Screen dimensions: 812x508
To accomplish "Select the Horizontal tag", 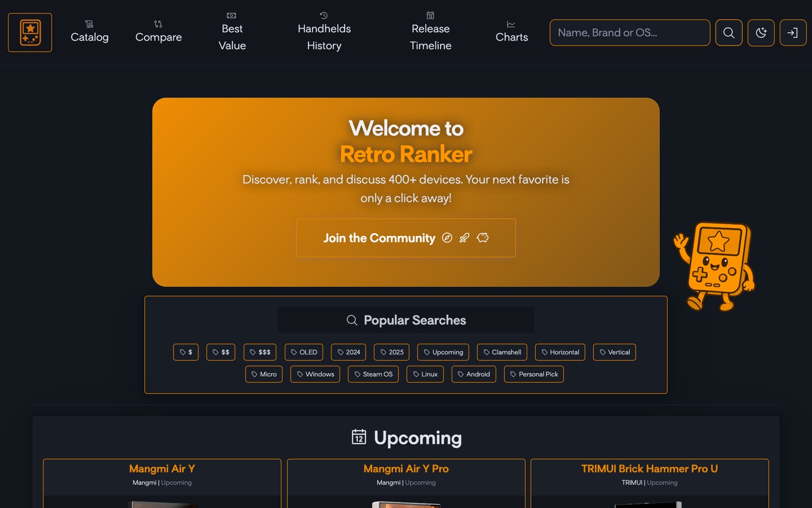I will (x=560, y=352).
